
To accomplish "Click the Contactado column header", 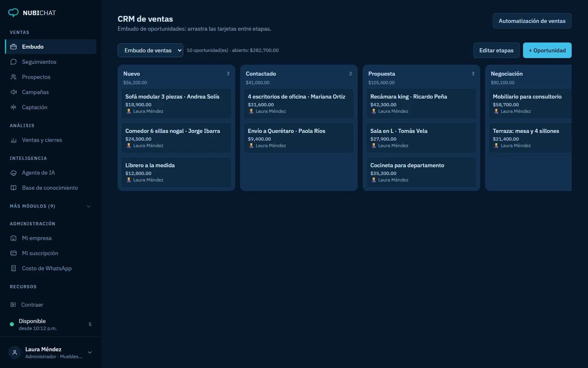I will [x=261, y=74].
